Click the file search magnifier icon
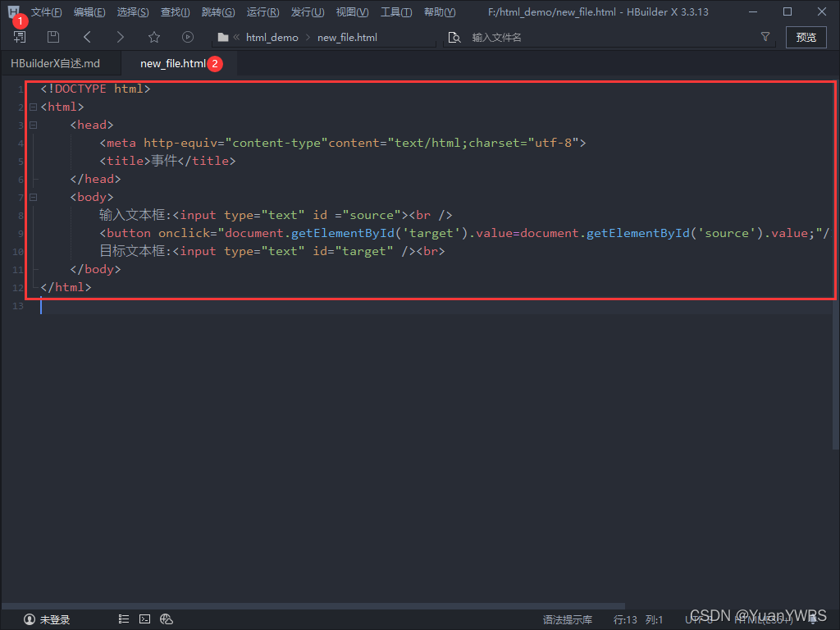 [454, 38]
